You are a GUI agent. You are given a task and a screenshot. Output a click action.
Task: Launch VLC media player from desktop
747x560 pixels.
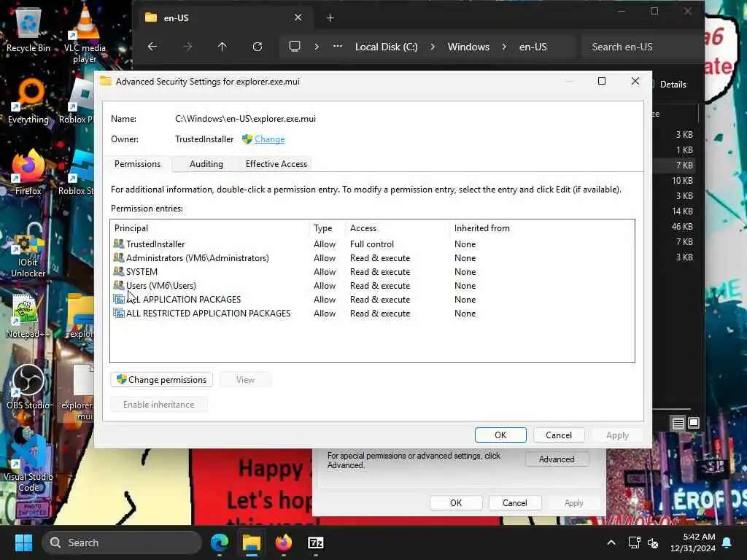(85, 34)
